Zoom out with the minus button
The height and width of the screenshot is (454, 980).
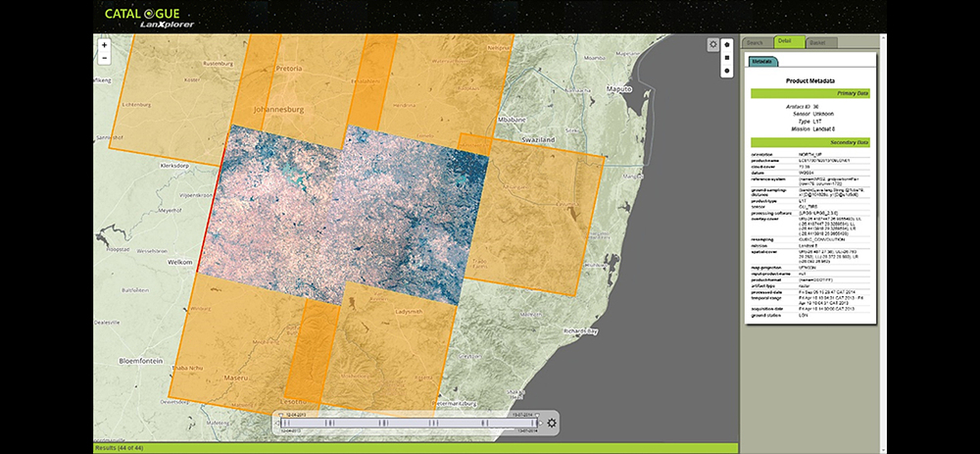point(104,58)
